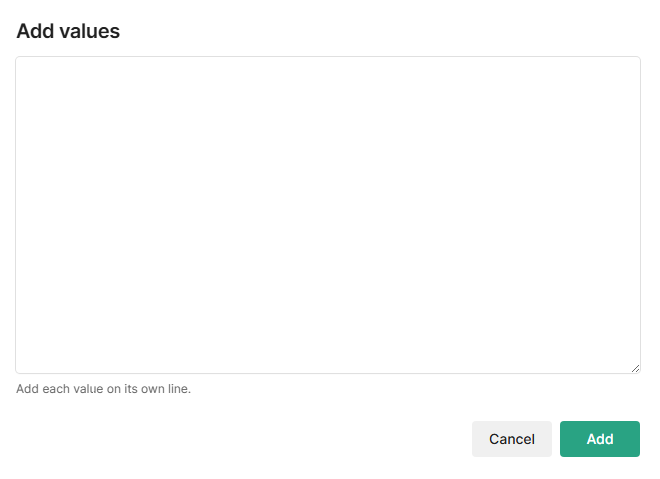Cancel the Add values dialog
Image resolution: width=660 pixels, height=479 pixels.
click(x=511, y=439)
